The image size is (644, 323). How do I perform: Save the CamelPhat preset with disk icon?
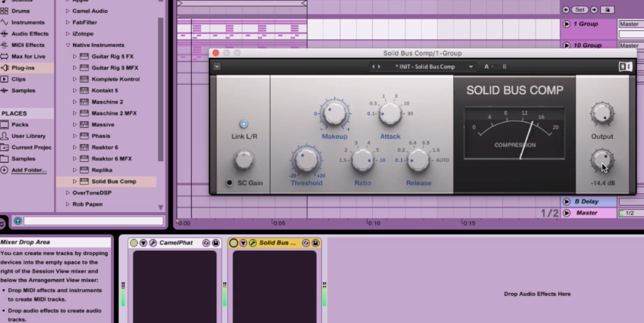(216, 243)
